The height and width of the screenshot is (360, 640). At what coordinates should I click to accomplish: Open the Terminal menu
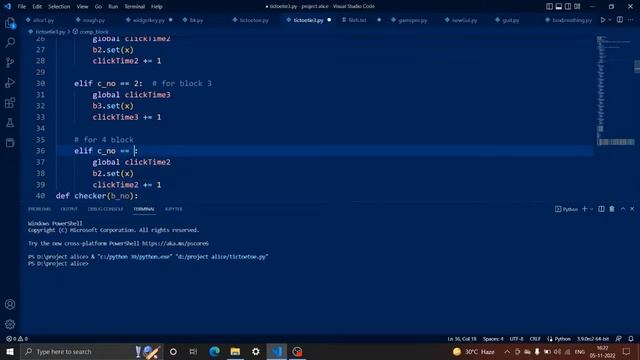pos(134,7)
